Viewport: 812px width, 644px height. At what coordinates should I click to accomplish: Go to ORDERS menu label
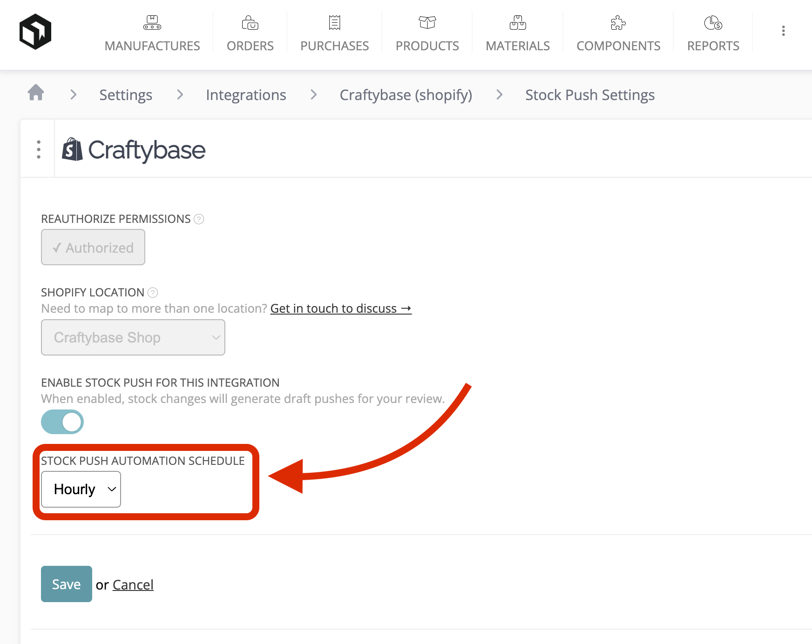click(250, 46)
